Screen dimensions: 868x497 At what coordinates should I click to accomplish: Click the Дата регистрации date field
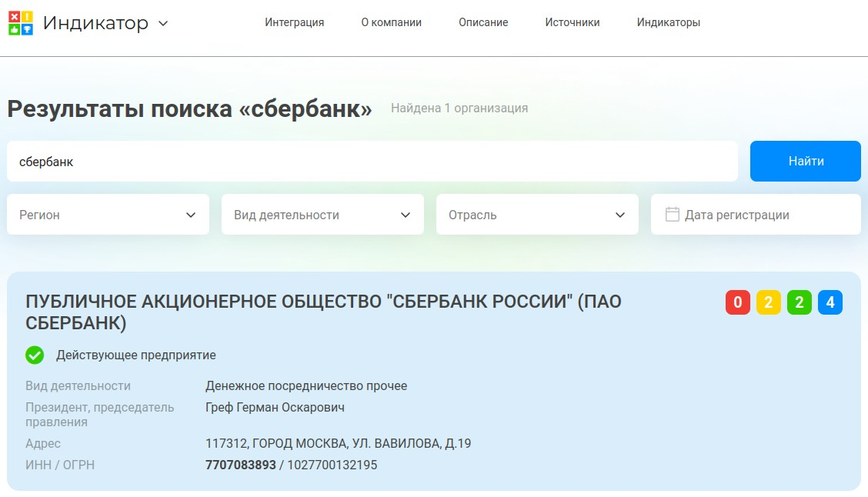click(x=756, y=214)
